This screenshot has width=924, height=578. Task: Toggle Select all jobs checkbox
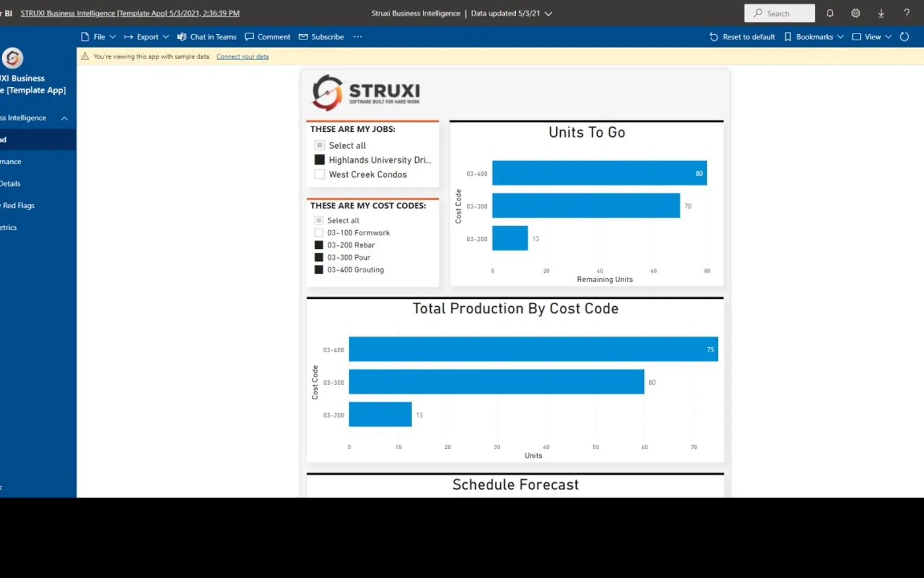click(x=319, y=145)
